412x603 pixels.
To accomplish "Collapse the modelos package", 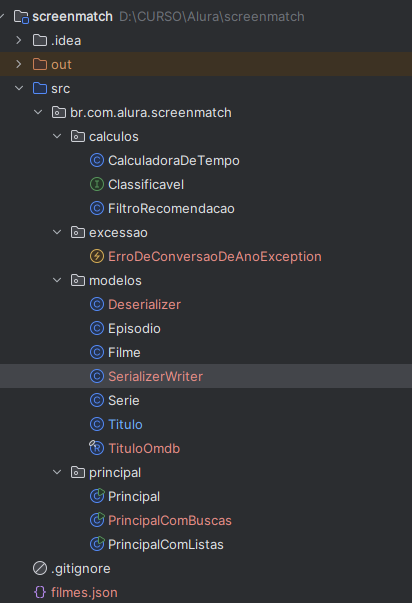I will (x=57, y=280).
